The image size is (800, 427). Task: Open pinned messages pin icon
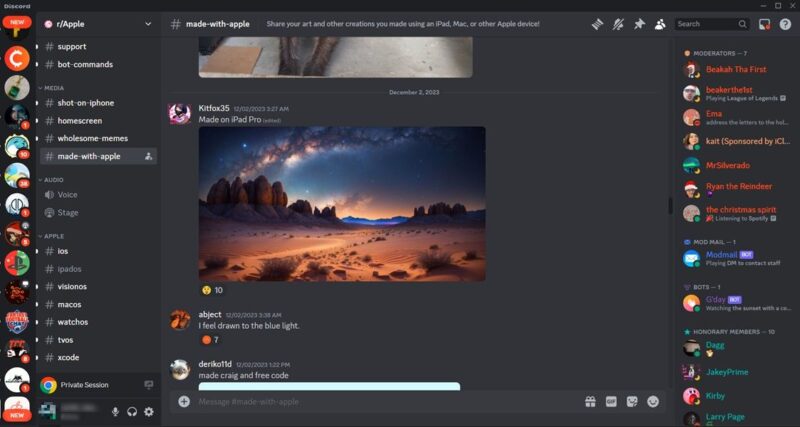[x=639, y=24]
